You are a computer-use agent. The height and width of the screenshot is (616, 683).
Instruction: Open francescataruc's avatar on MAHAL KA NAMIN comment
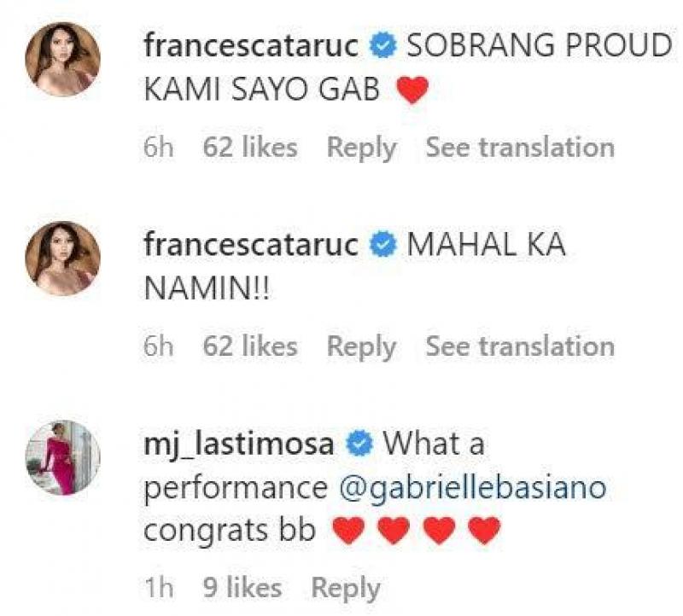tap(62, 259)
